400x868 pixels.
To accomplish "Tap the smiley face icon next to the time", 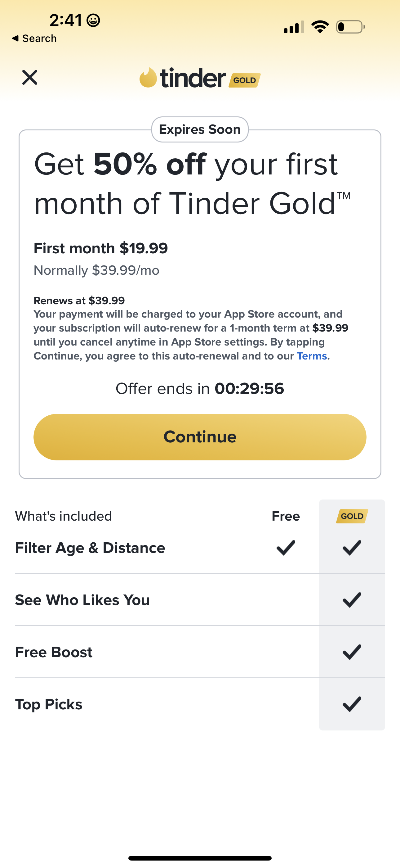I will pyautogui.click(x=93, y=20).
